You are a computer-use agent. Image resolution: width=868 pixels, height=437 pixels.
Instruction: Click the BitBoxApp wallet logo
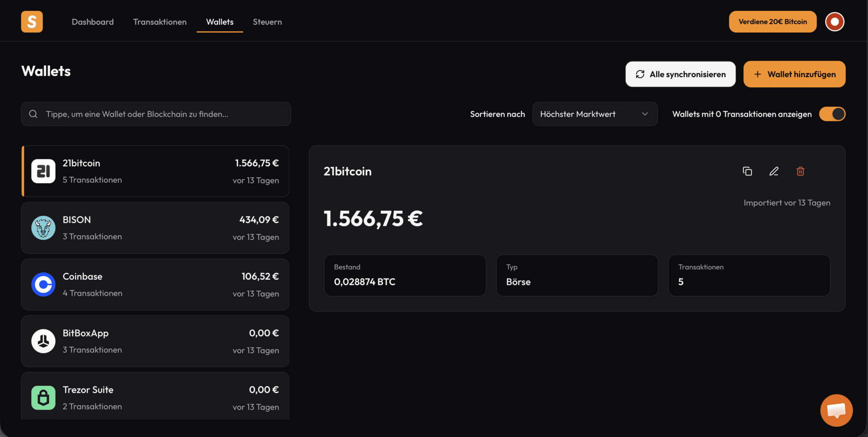coord(43,341)
